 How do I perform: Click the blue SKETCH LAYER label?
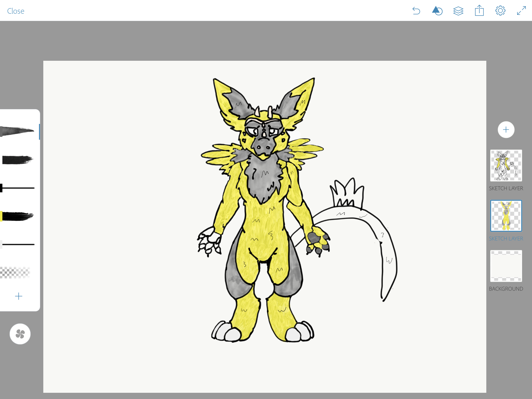(x=506, y=238)
